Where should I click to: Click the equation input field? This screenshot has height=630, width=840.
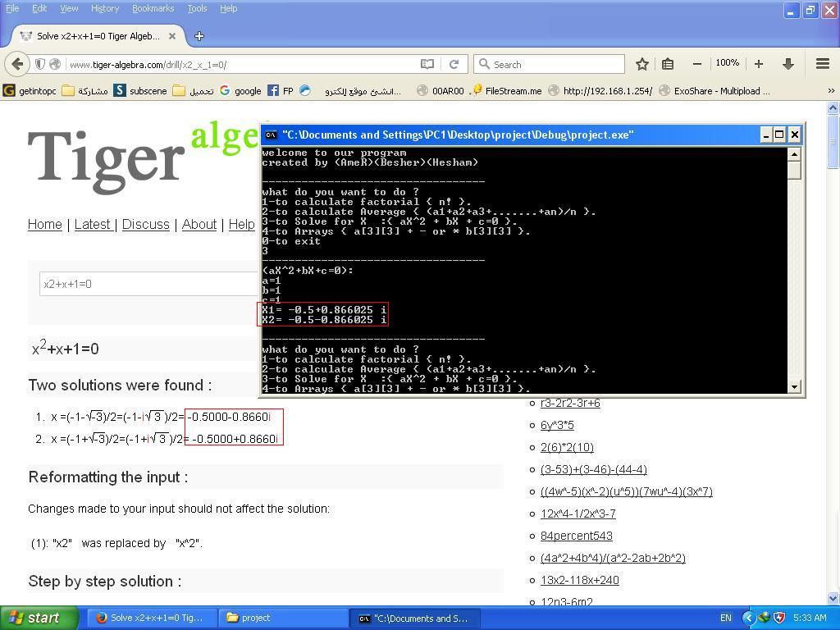[x=148, y=284]
